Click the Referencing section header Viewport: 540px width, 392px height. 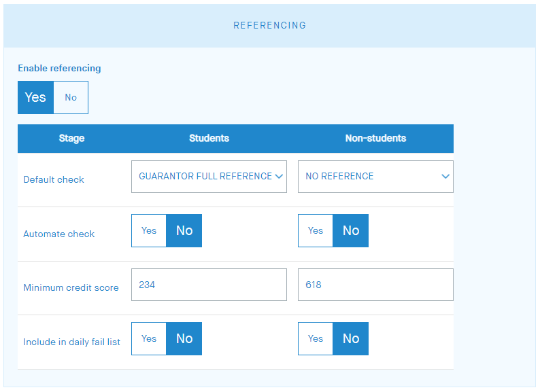tap(270, 26)
